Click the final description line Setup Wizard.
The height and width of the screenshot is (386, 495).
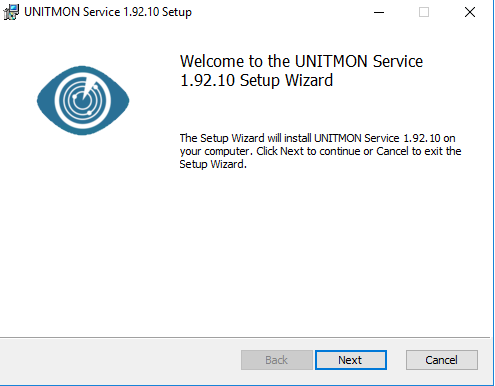pos(213,164)
